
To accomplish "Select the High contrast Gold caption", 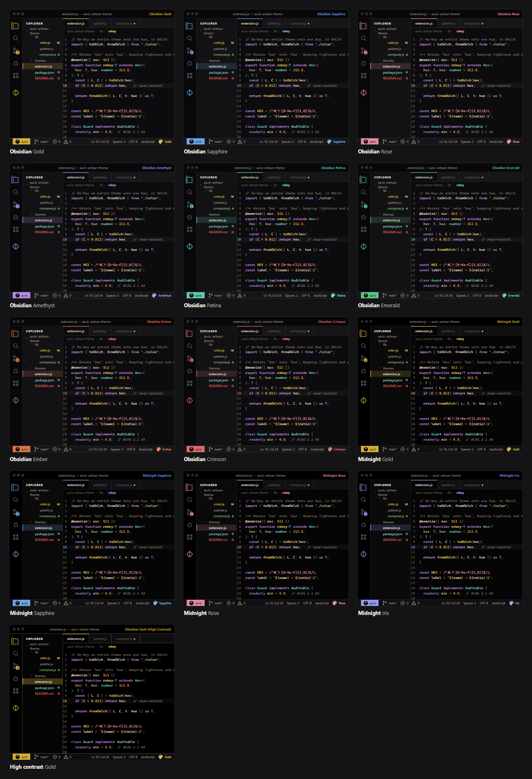I will (x=33, y=767).
